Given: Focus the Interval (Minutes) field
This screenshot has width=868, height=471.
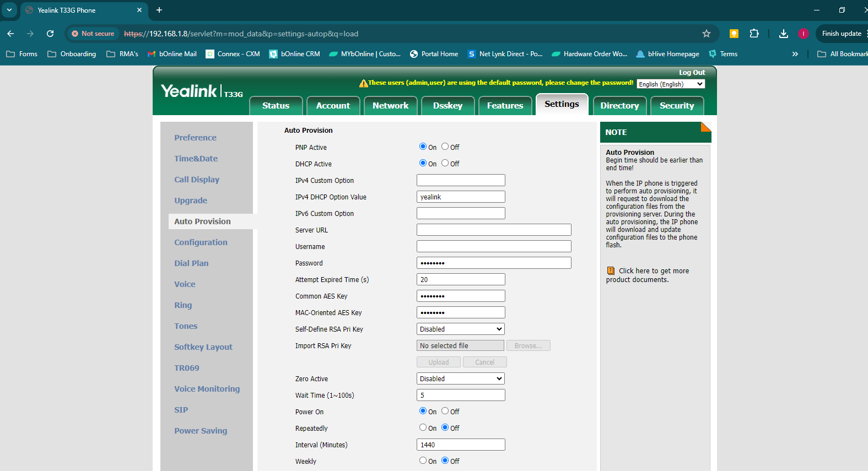Looking at the screenshot, I should click(461, 445).
